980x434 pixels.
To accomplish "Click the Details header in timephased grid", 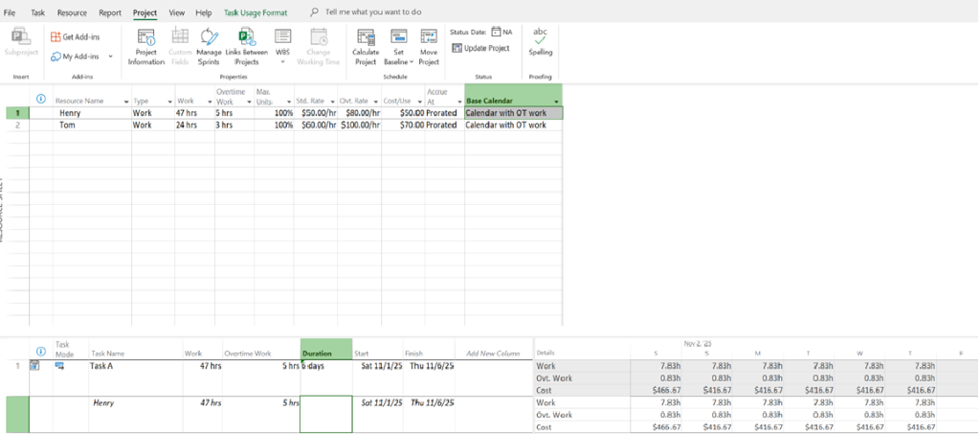I will click(x=545, y=354).
